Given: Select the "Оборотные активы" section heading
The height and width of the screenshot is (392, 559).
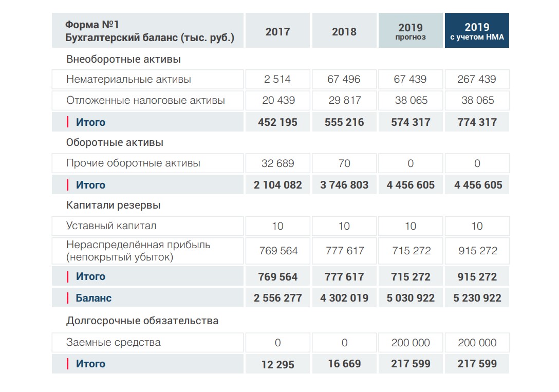Looking at the screenshot, I should coord(115,142).
